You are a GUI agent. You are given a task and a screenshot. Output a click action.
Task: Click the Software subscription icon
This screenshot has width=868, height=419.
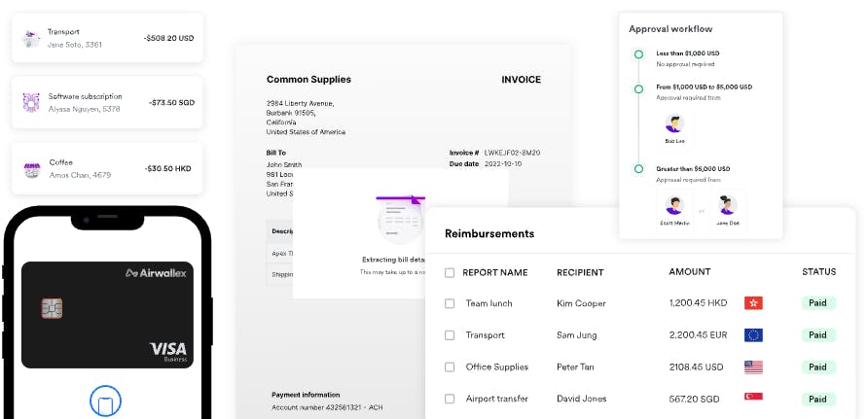[32, 102]
